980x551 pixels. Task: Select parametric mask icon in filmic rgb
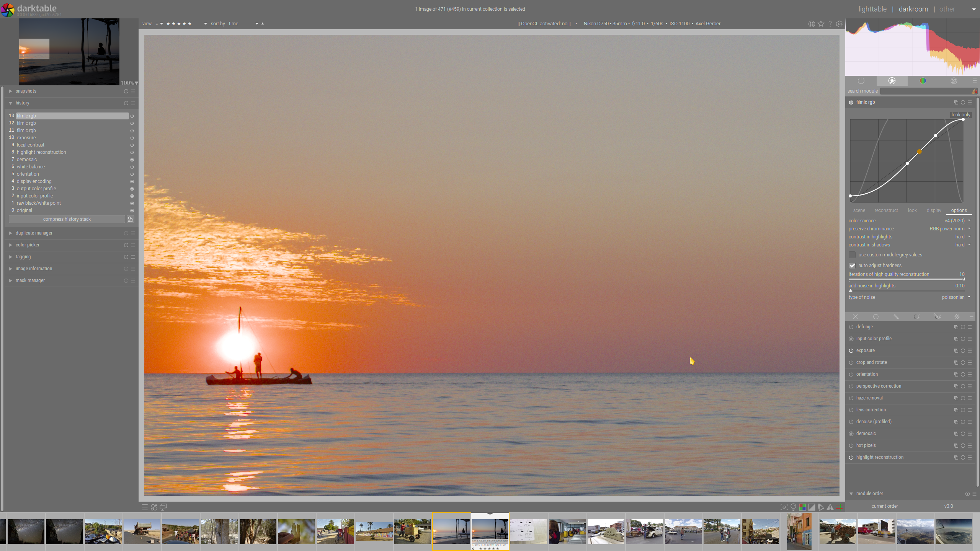click(x=917, y=317)
